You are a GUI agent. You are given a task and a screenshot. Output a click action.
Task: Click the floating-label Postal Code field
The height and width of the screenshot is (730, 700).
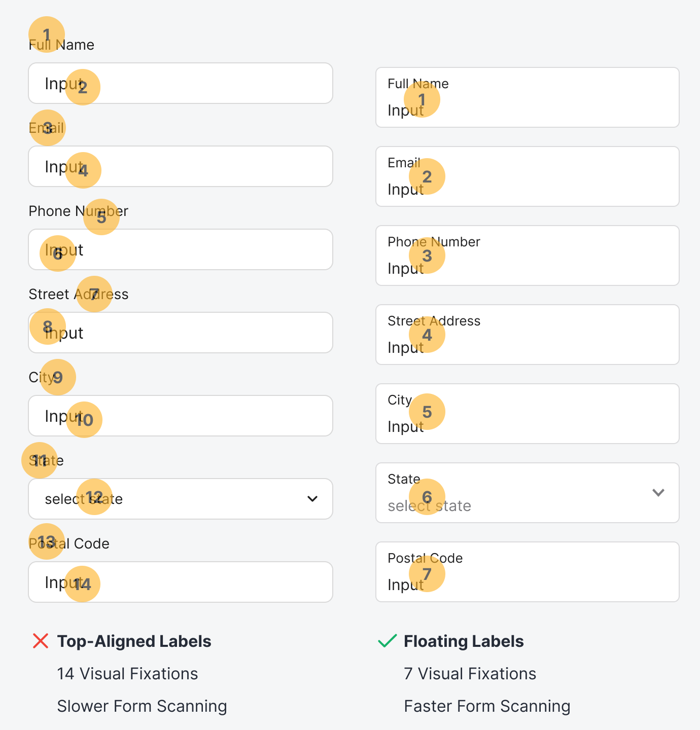528,572
